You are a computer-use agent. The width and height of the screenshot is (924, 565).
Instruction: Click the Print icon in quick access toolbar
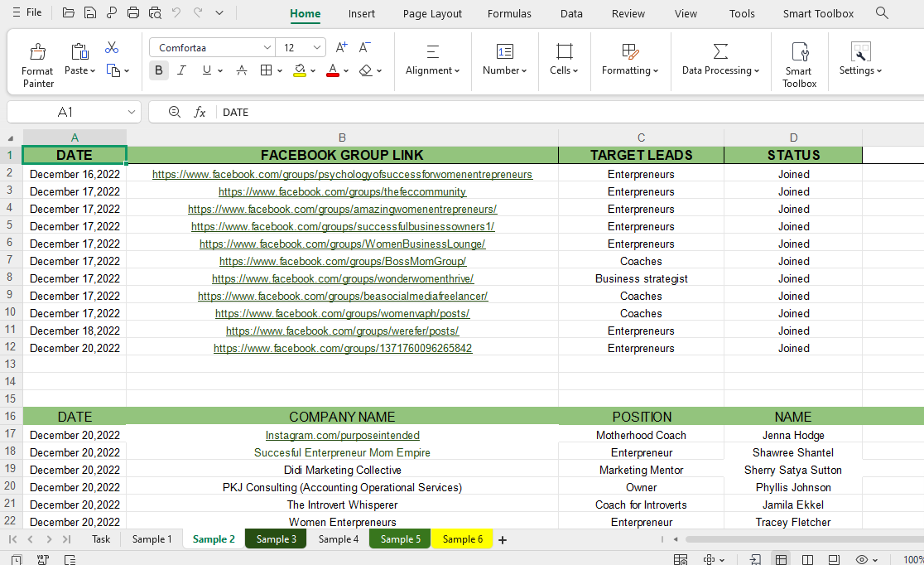[133, 13]
